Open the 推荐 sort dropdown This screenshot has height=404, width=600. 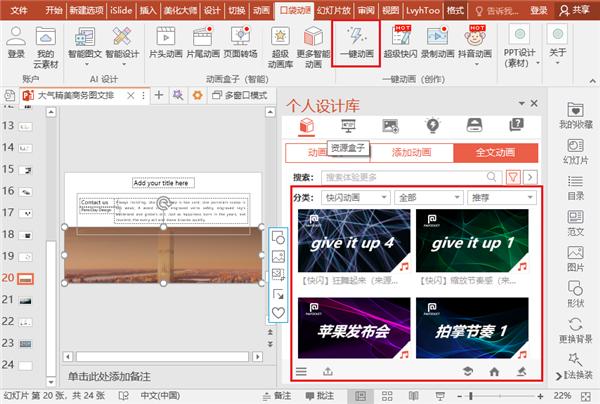coord(502,197)
